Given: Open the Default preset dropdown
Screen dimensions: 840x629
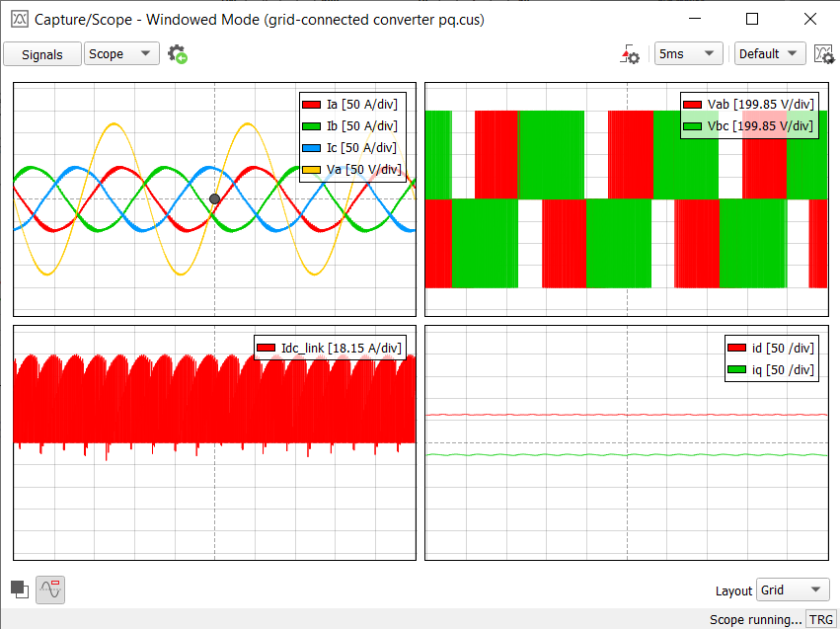Looking at the screenshot, I should point(769,54).
